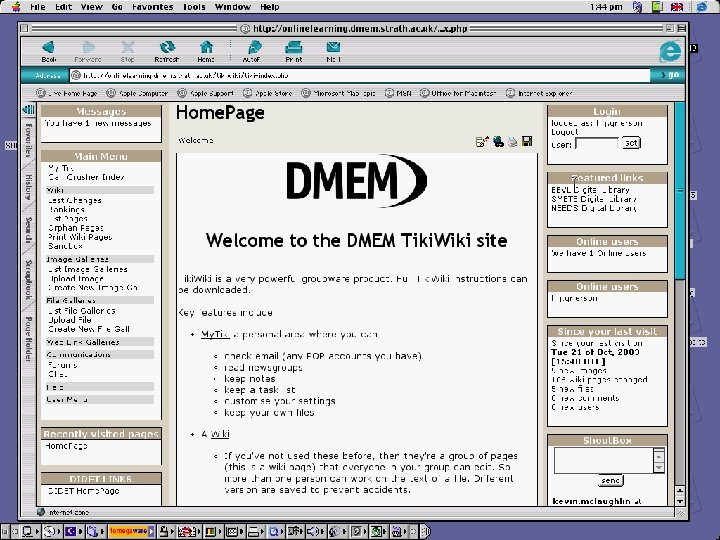This screenshot has width=720, height=540.
Task: Click the ShoutBox send button
Action: pyautogui.click(x=611, y=480)
